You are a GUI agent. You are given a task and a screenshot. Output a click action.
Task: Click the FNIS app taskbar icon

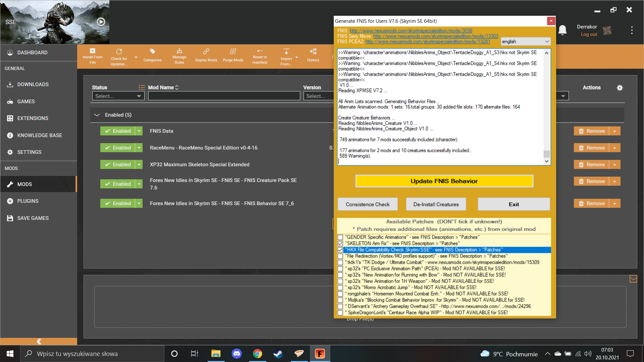pos(320,354)
